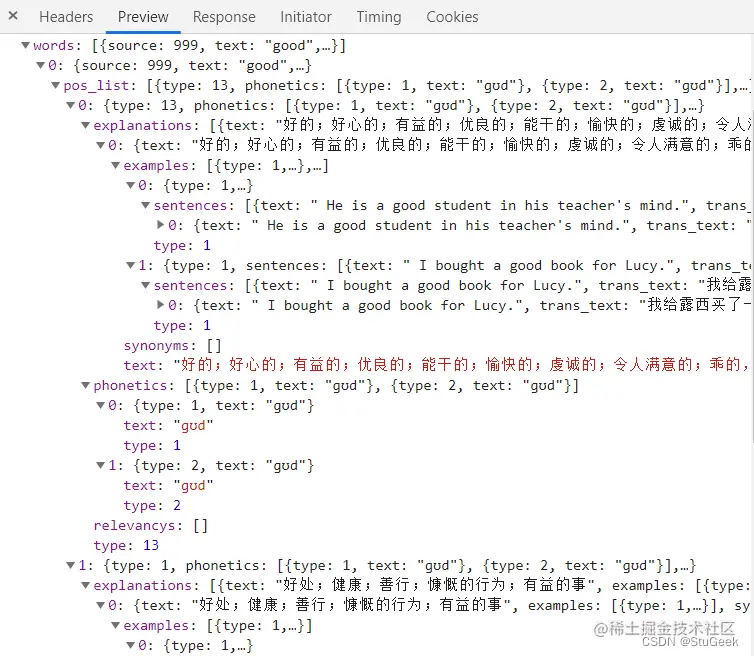Click the red text value starting 好的；好心的

(x=462, y=365)
